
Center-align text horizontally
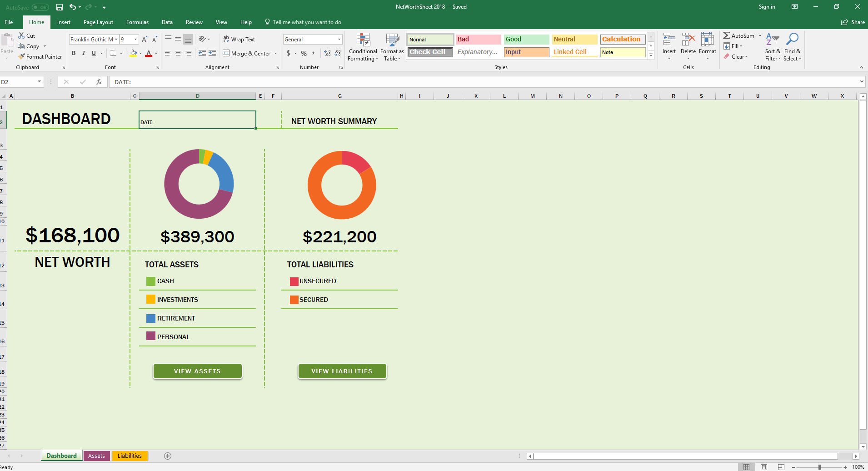tap(178, 53)
